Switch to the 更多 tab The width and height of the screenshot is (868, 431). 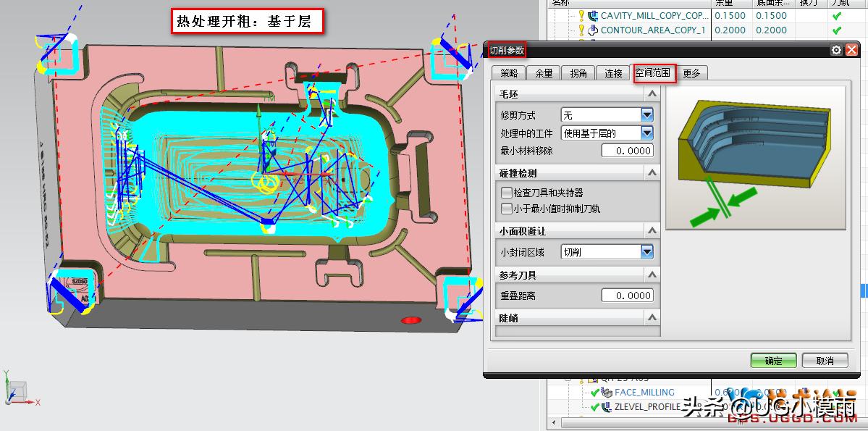[x=692, y=72]
